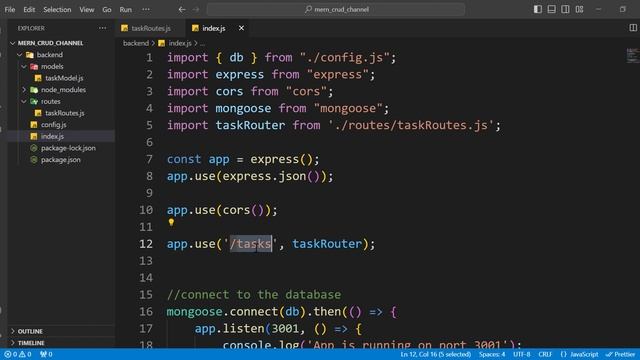The image size is (640, 360).
Task: Click the taskModel.js file icon
Action: coord(38,78)
